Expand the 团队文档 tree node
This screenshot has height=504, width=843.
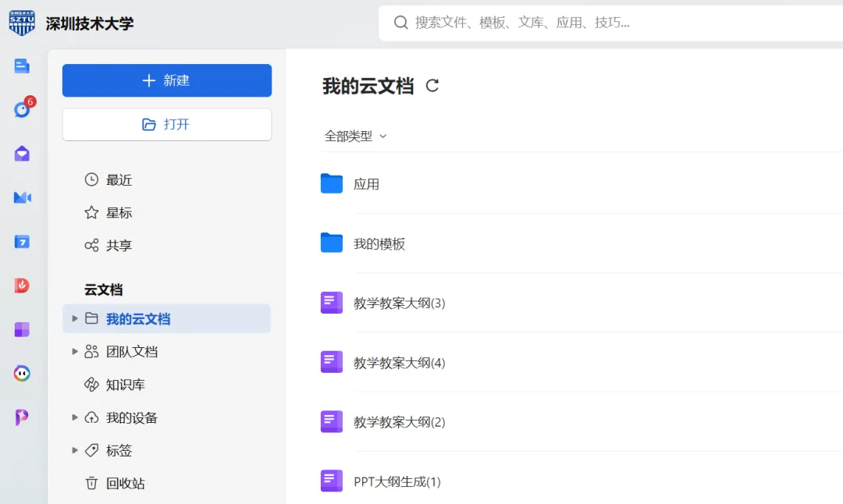tap(75, 351)
